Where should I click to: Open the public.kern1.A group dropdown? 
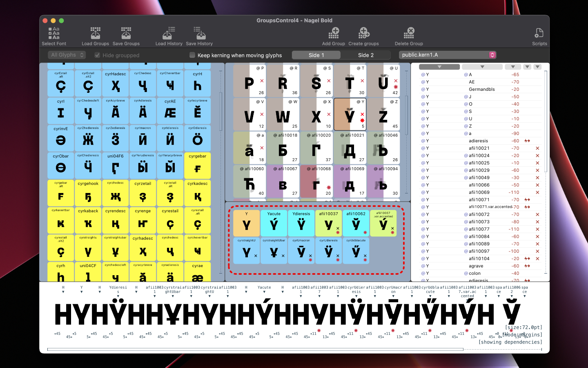pyautogui.click(x=448, y=55)
